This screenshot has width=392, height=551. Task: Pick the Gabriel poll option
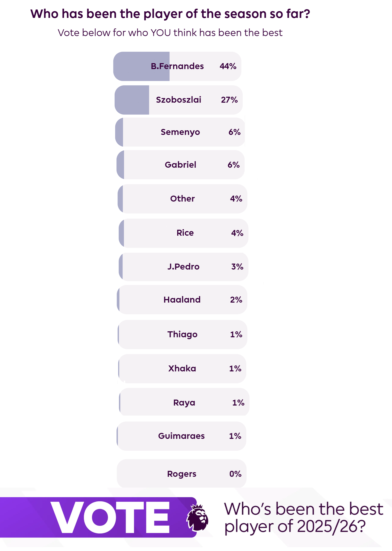[180, 165]
